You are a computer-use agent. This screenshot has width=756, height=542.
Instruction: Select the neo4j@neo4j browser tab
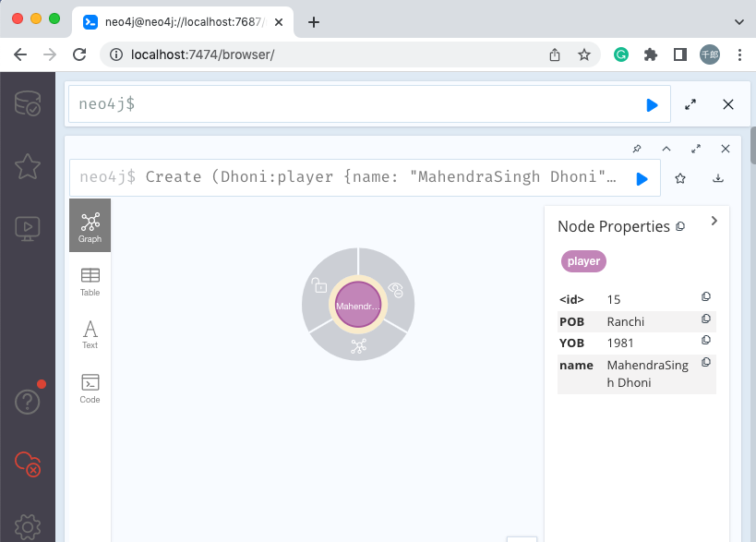pyautogui.click(x=183, y=22)
